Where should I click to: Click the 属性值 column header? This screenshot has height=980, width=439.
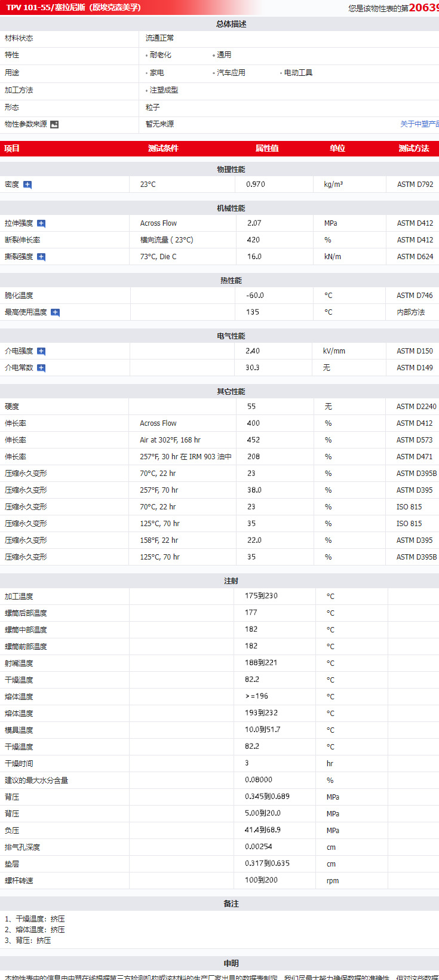pos(267,148)
